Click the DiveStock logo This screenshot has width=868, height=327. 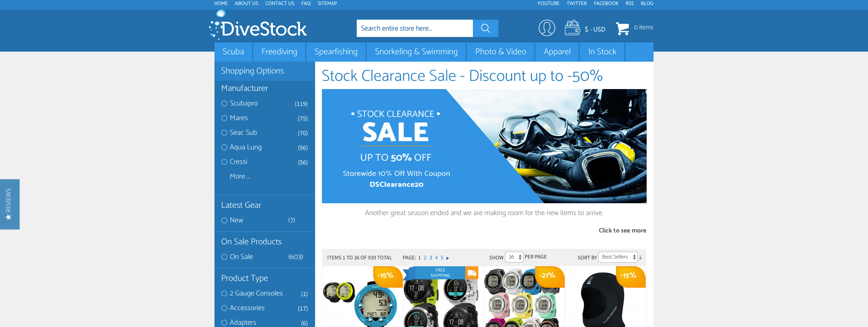coord(258,26)
